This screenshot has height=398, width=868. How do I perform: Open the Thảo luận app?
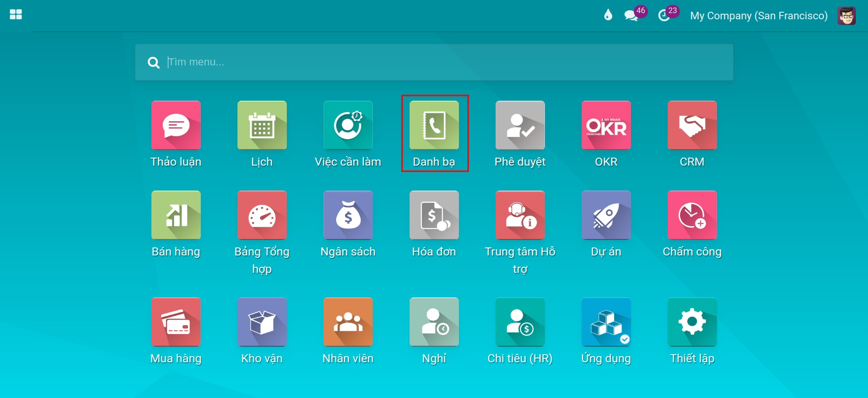176,125
